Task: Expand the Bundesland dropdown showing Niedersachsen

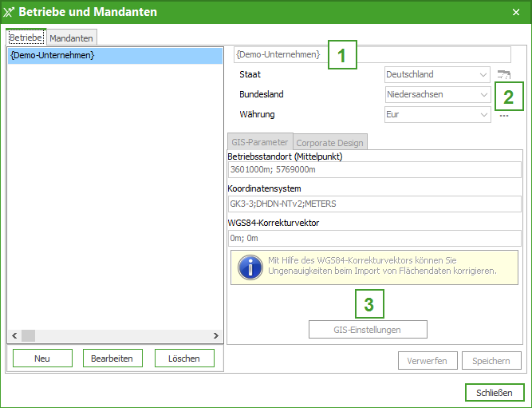Action: 437,95
